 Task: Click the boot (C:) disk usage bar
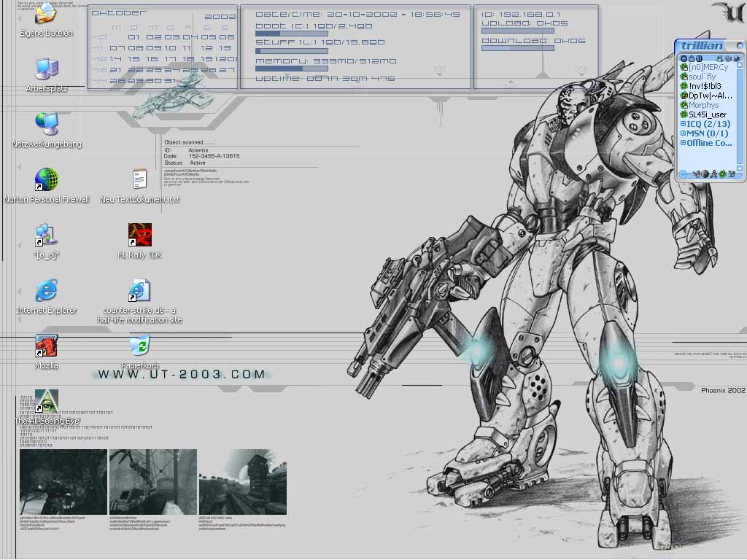292,34
